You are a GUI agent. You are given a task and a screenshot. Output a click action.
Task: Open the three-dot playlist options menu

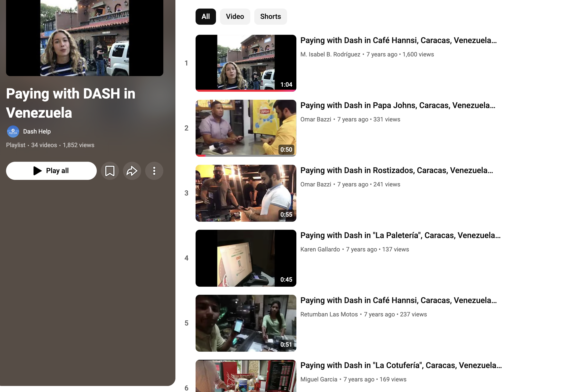[154, 171]
